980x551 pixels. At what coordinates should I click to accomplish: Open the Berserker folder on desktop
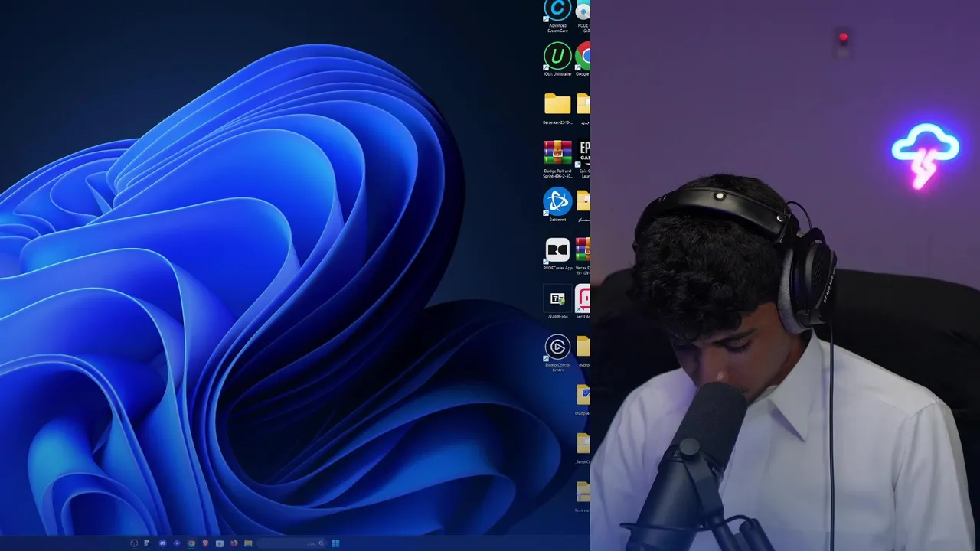click(557, 109)
